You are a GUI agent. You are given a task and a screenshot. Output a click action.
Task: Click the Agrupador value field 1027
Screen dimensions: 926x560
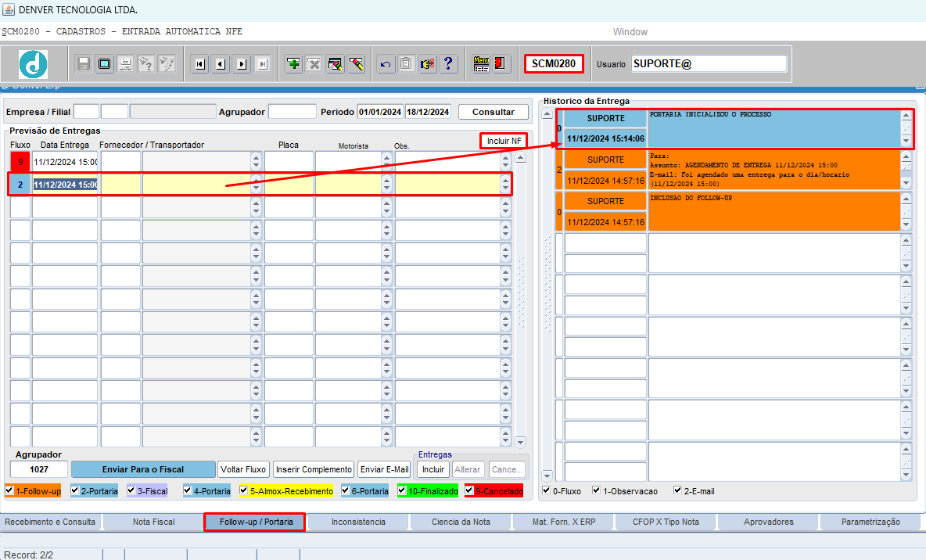tap(39, 469)
